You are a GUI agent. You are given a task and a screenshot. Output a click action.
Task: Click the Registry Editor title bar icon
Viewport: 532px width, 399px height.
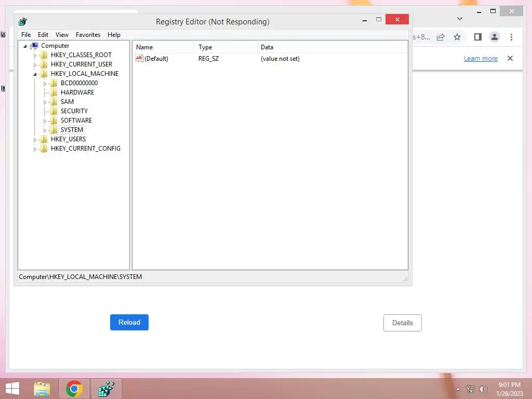click(23, 22)
